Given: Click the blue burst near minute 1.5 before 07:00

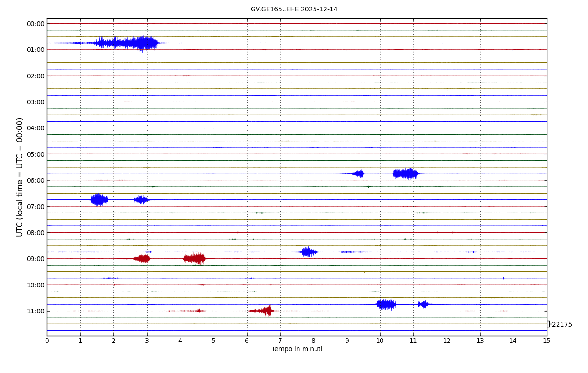Looking at the screenshot, I should pos(98,199).
